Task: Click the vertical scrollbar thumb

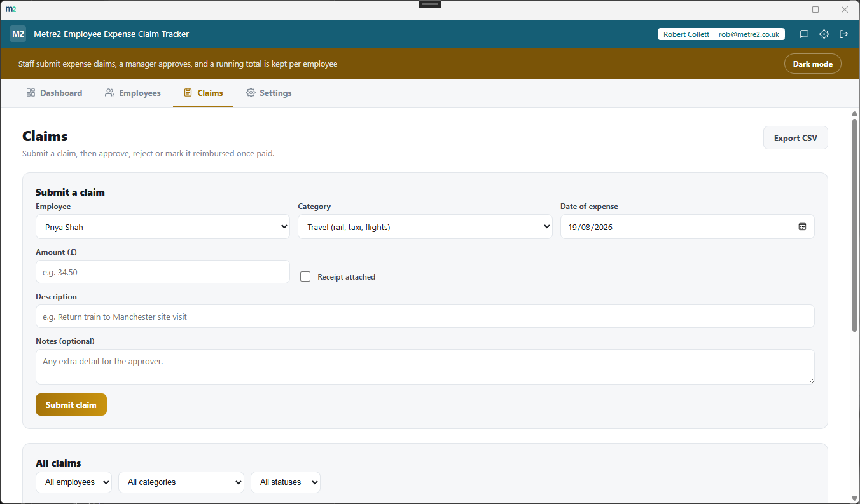Action: pyautogui.click(x=854, y=224)
